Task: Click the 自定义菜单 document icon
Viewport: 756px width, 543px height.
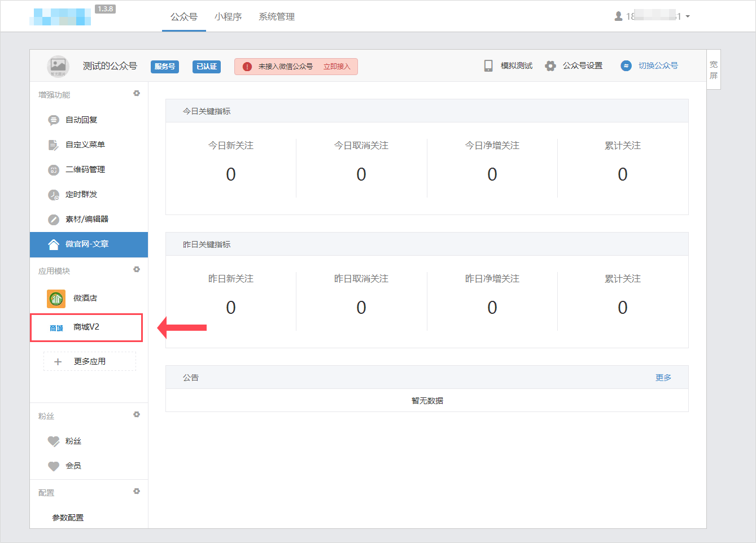Action: click(x=54, y=145)
